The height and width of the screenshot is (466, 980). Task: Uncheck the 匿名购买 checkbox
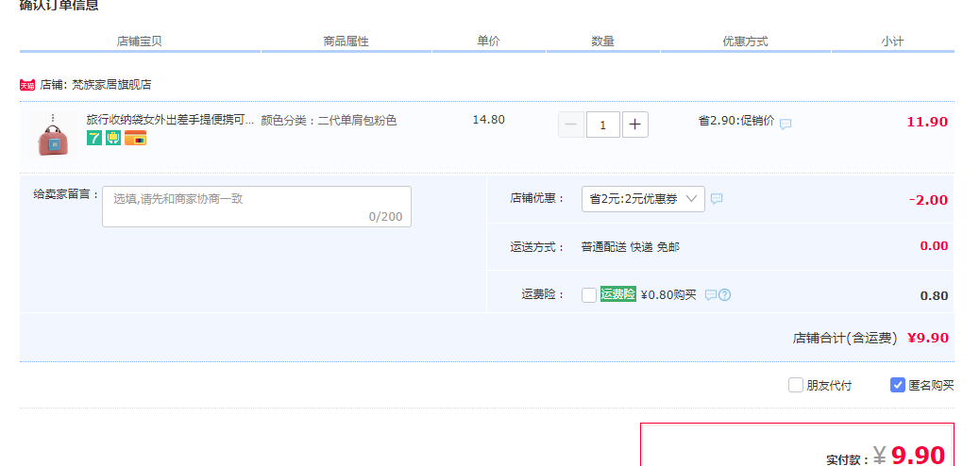[x=898, y=385]
